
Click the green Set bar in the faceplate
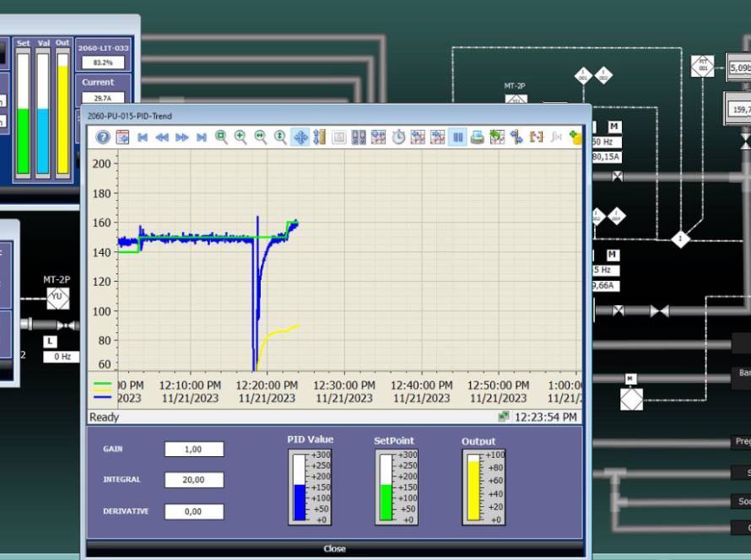point(23,114)
